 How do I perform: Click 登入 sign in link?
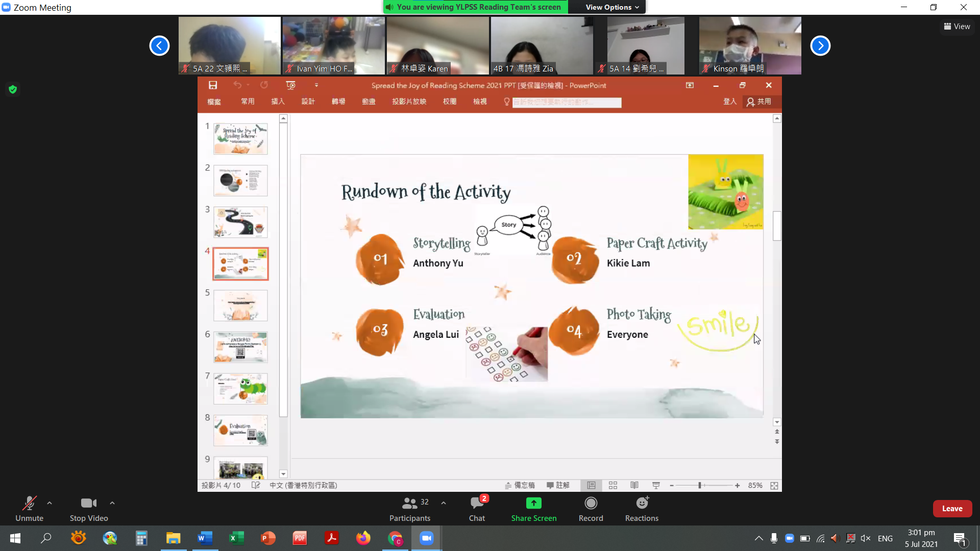(730, 102)
